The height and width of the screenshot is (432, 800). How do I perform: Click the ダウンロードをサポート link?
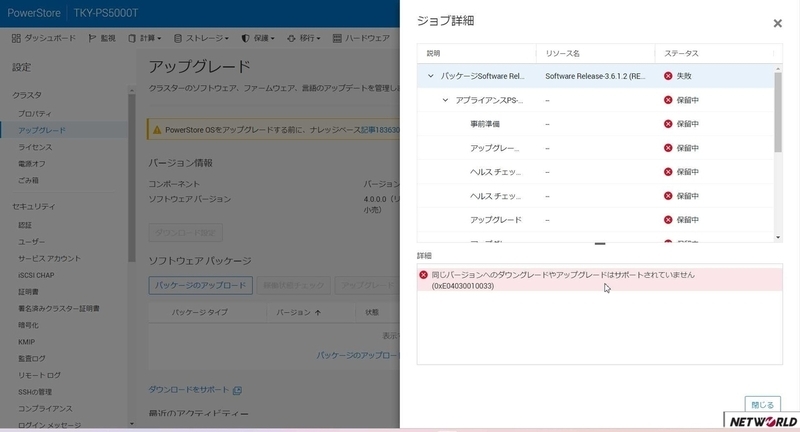pos(189,390)
